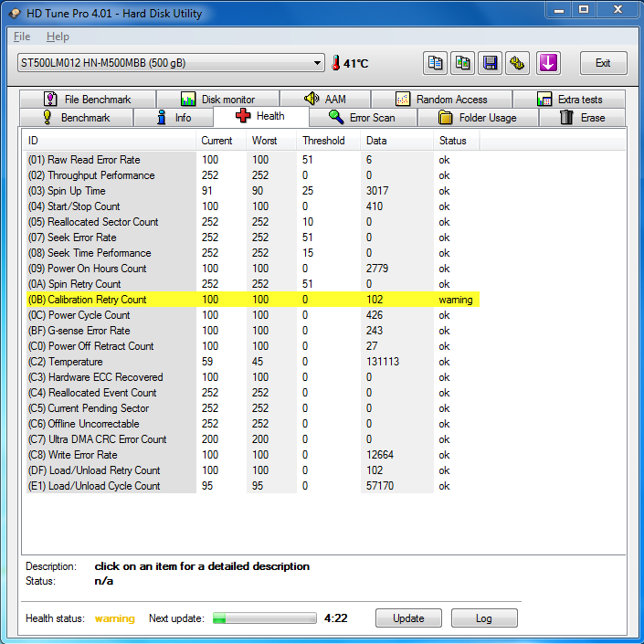
Task: Select the Start/Stop Count row
Action: click(253, 206)
